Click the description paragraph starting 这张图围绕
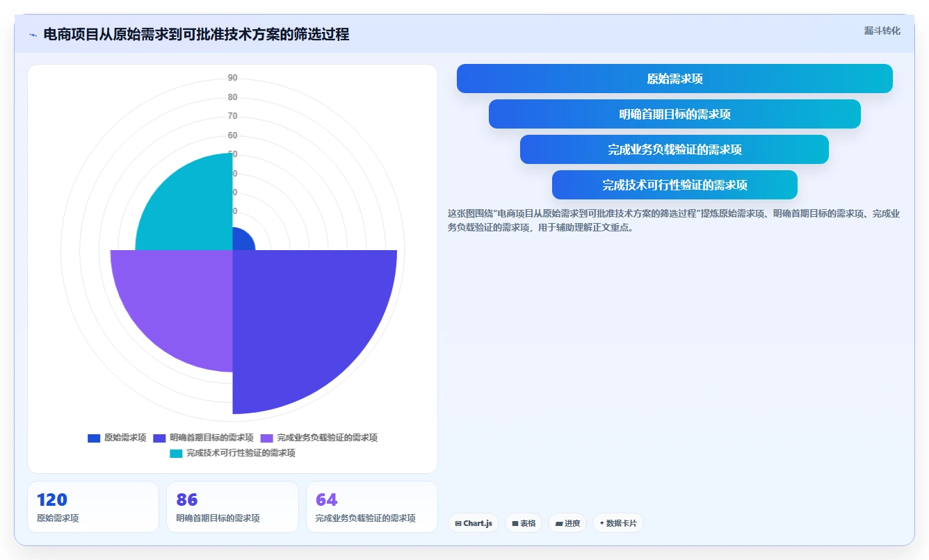The height and width of the screenshot is (560, 929). [673, 220]
